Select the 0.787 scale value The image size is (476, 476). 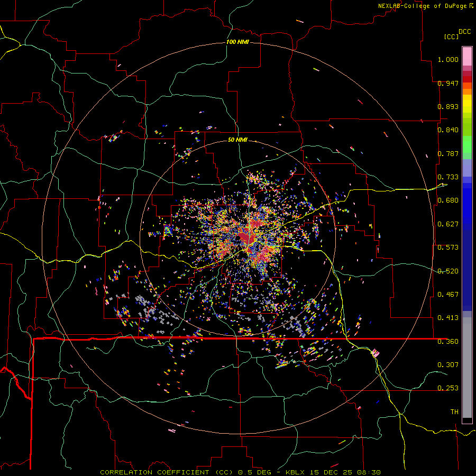(448, 153)
